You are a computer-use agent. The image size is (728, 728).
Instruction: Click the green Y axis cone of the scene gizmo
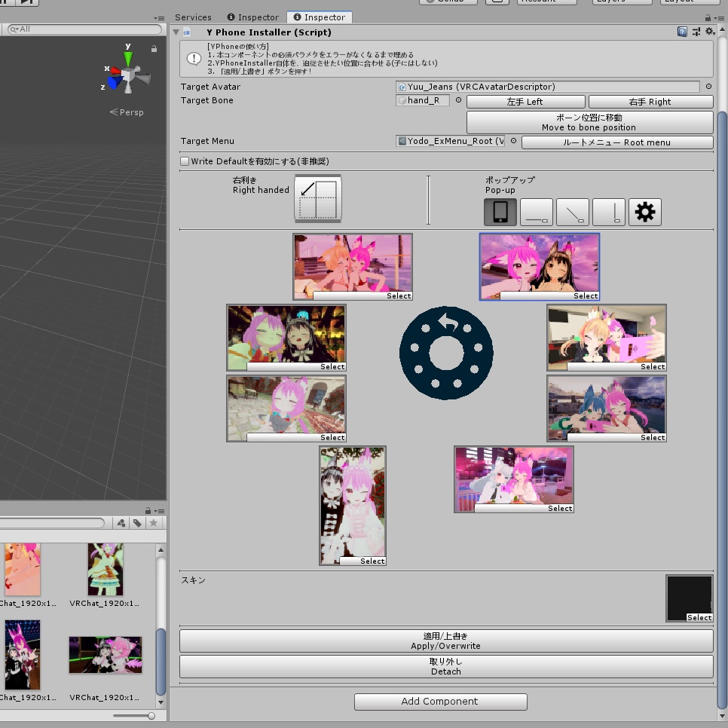(127, 59)
